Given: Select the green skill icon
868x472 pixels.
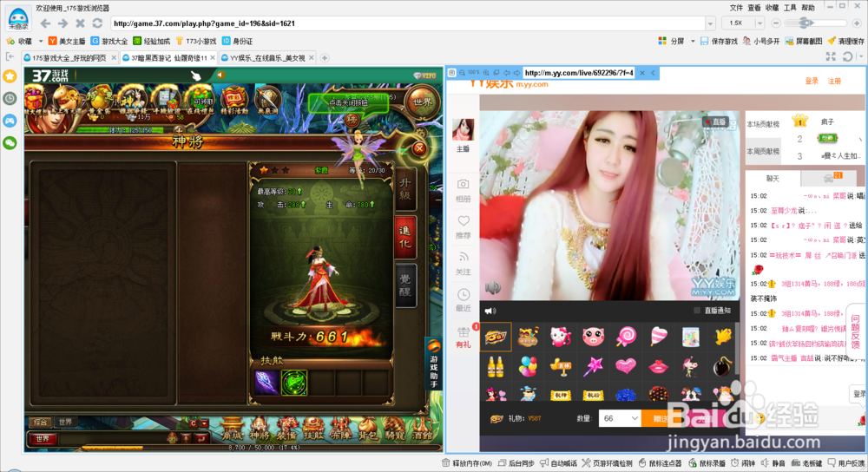Looking at the screenshot, I should [294, 383].
